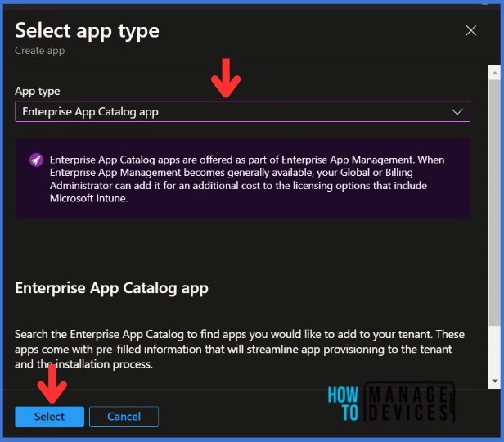Screen dimensions: 504x442
Task: Click the scrollbar down arrow
Action: pyautogui.click(x=495, y=381)
